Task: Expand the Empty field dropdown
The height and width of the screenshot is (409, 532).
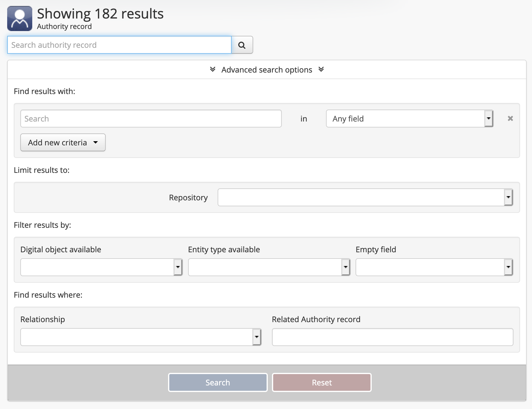Action: click(x=434, y=267)
